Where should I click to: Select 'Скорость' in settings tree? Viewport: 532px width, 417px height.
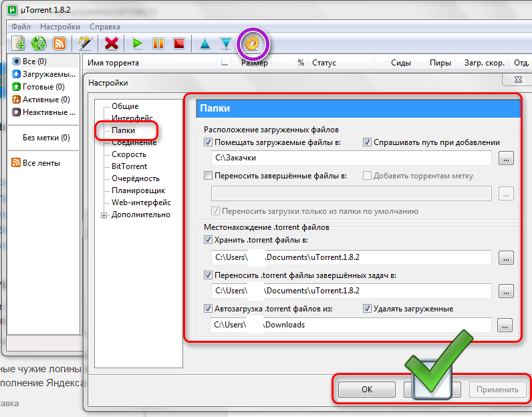point(129,154)
